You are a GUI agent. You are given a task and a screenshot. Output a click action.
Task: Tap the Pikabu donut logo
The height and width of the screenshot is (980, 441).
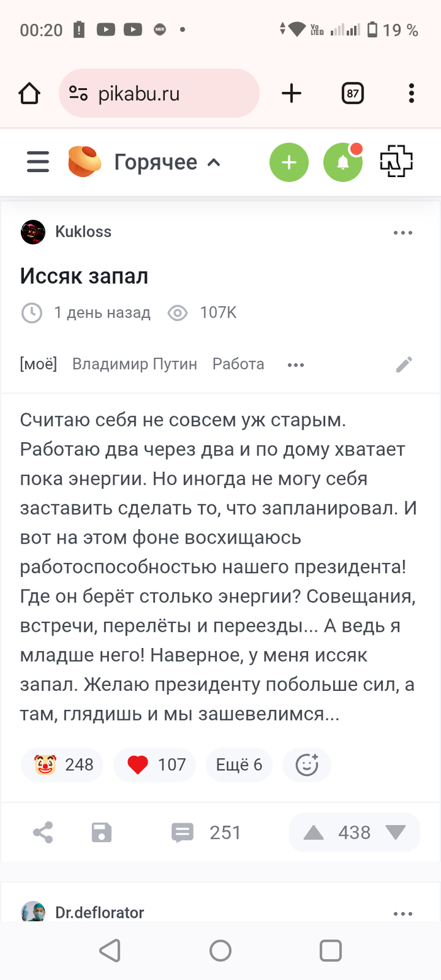(84, 162)
